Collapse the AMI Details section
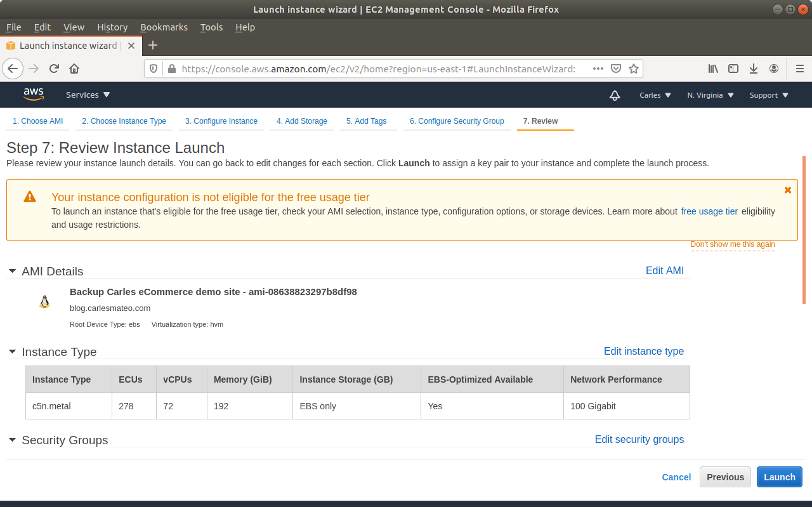 [x=12, y=271]
